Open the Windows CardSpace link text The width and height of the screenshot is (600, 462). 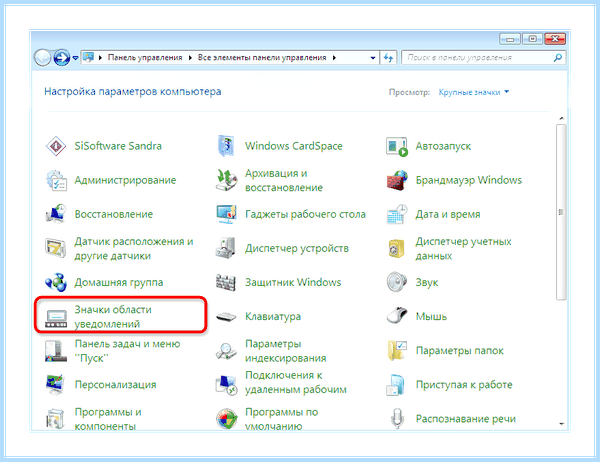(x=293, y=146)
